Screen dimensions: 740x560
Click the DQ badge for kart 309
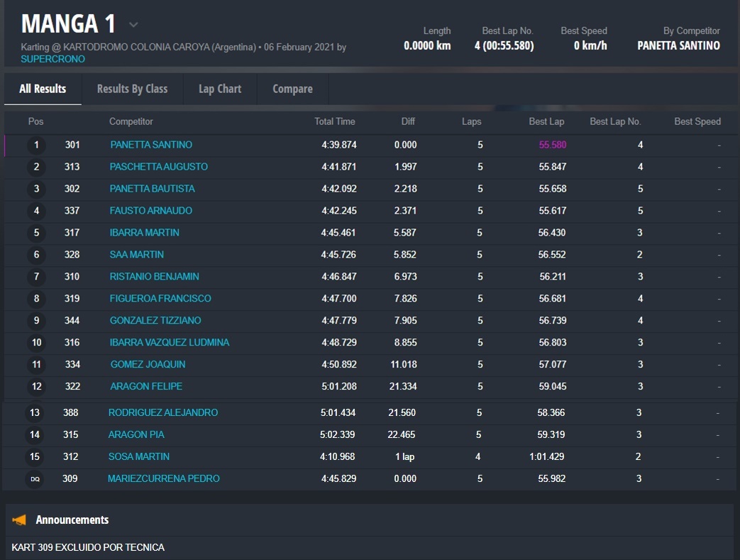click(x=35, y=479)
